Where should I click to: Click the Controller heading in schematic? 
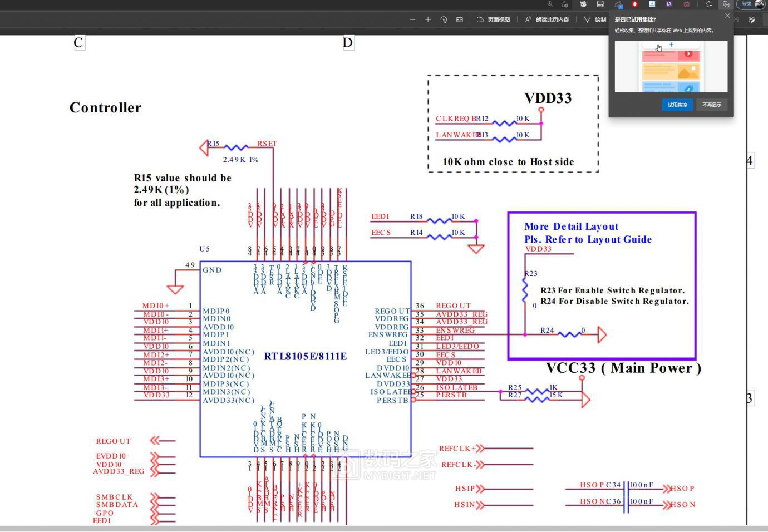[x=105, y=107]
